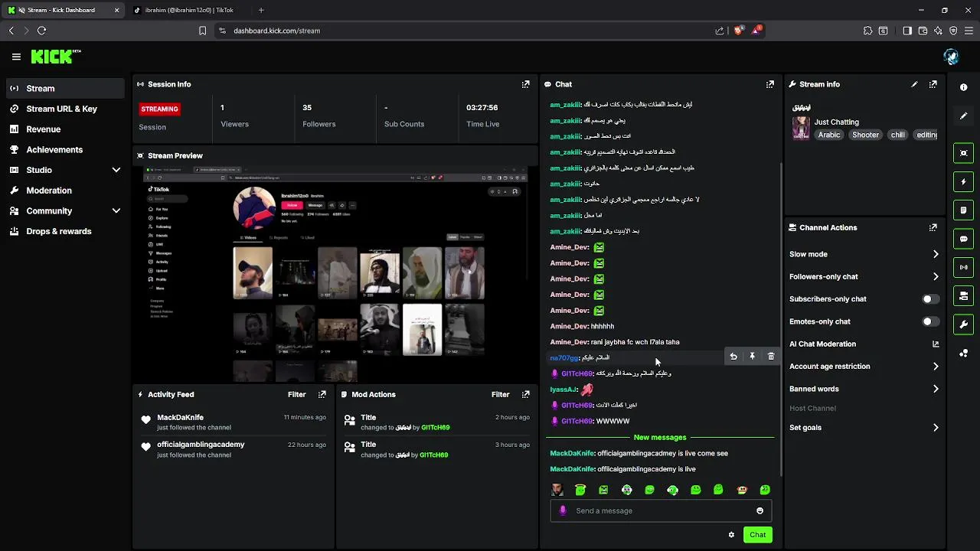Open emoji picker in message box

759,510
